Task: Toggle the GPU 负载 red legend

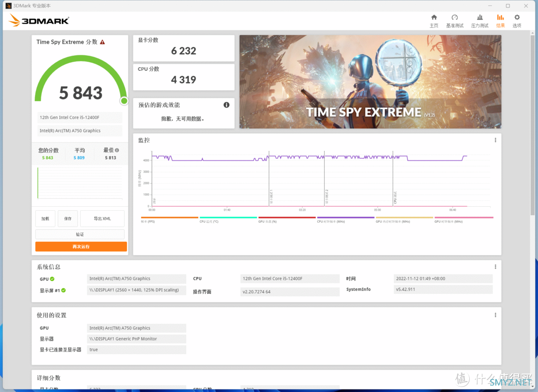Action: coord(287,220)
